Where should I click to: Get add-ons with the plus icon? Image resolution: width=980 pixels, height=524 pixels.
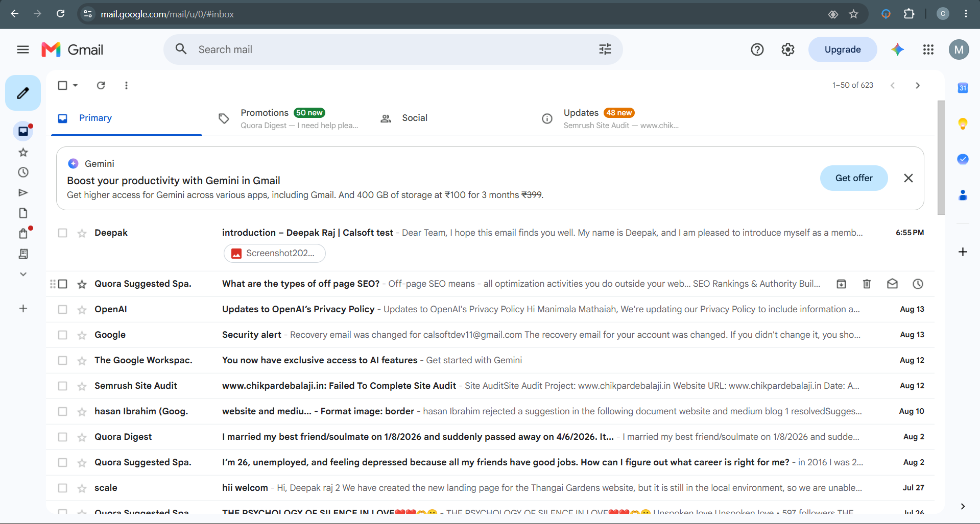(x=963, y=252)
